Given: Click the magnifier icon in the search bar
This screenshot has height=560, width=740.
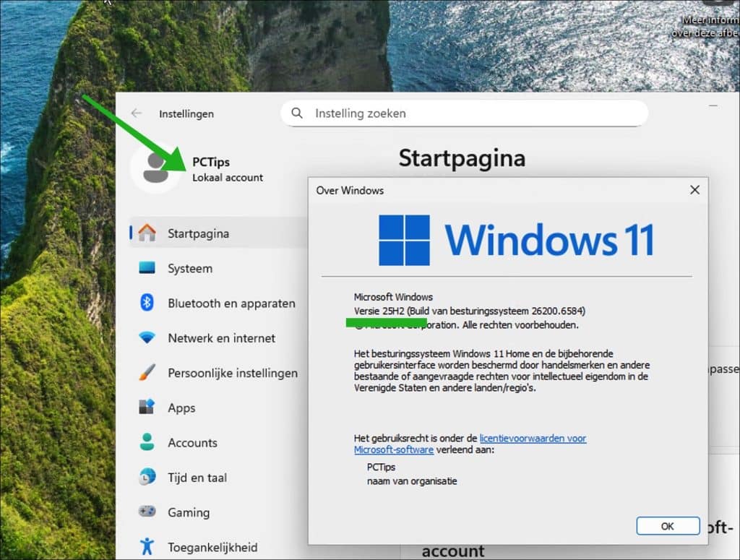Looking at the screenshot, I should coord(297,113).
